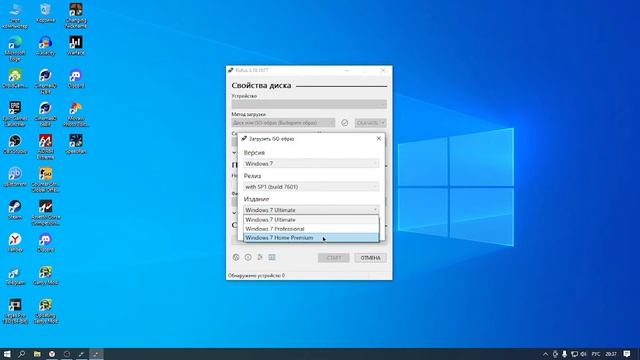Open Counter-Strike Global Offensive desktop shortcut
The image size is (640, 360).
click(x=45, y=179)
